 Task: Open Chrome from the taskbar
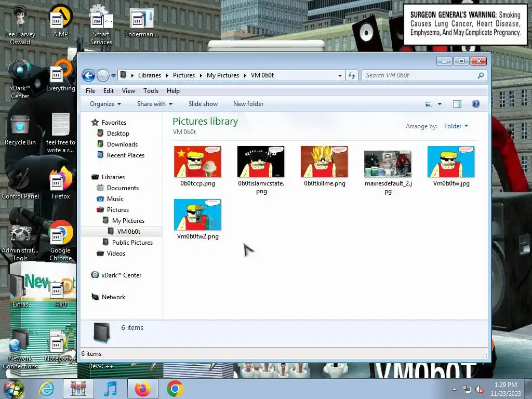click(x=175, y=389)
